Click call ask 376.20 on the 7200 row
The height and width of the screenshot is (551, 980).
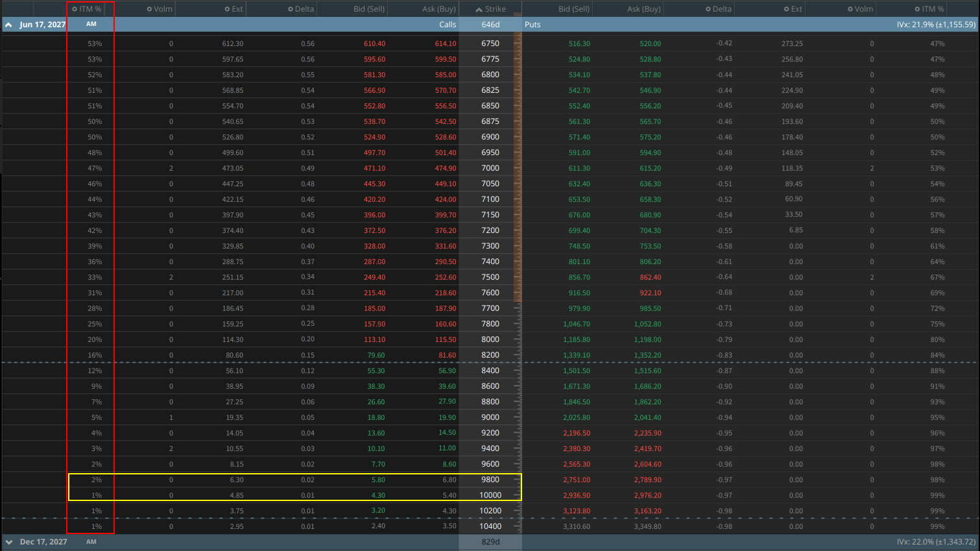(x=446, y=230)
